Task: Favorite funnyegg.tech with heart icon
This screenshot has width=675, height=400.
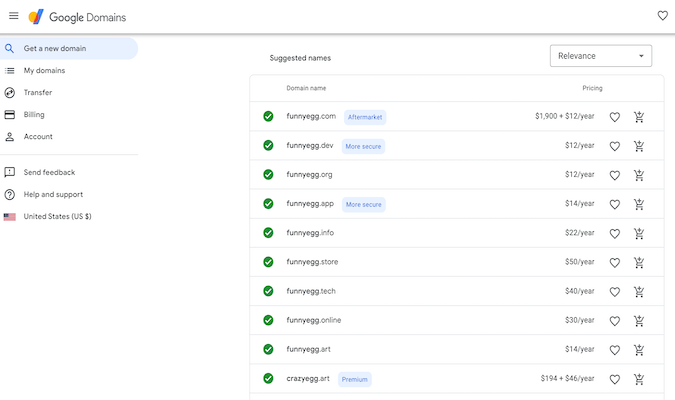Action: [x=615, y=291]
